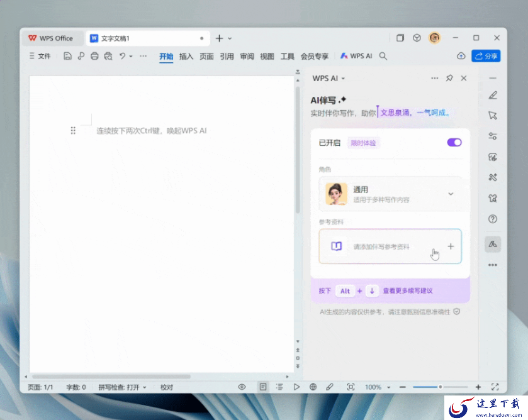
Task: Add a new document tab with plus
Action: point(219,38)
